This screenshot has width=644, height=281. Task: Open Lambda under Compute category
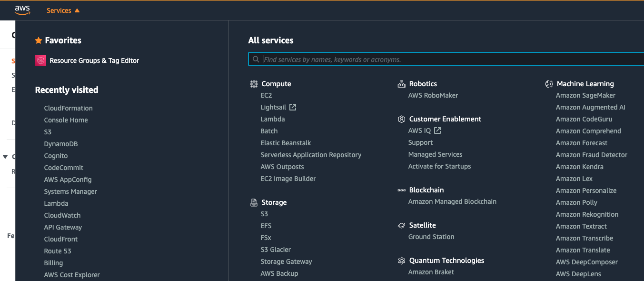click(273, 119)
